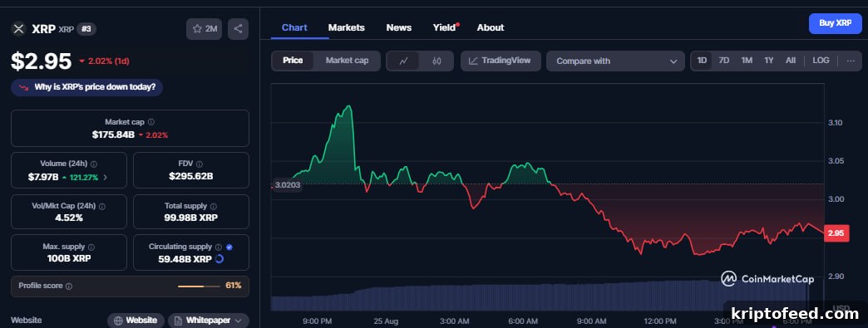
Task: Click the Vol/Mkt Cap info icon
Action: click(x=102, y=206)
